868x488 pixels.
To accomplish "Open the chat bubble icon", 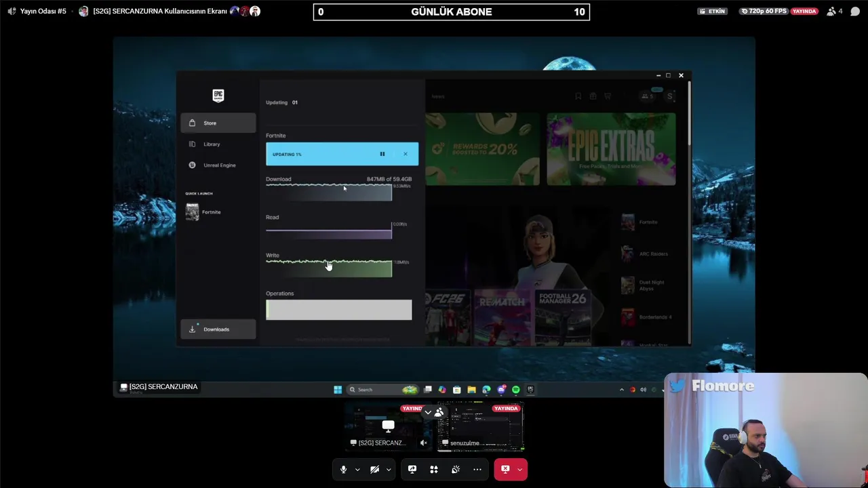I will 855,11.
